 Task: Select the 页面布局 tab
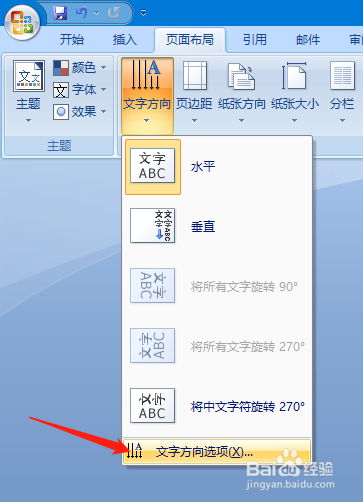point(190,40)
